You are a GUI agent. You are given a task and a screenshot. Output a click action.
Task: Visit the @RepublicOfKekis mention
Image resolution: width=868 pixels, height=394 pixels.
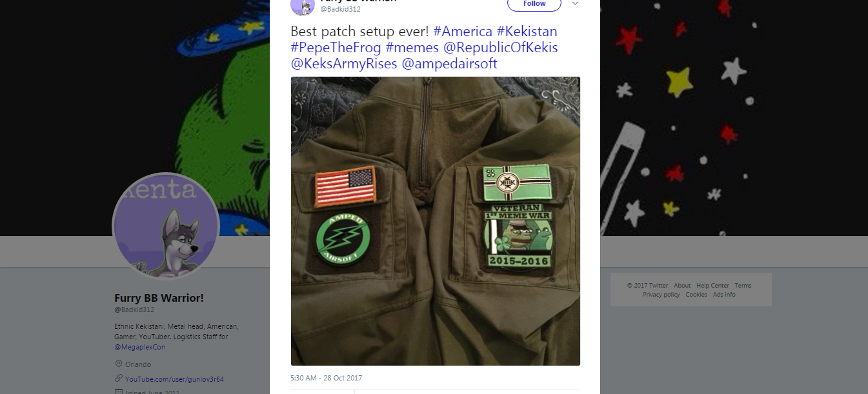point(500,48)
